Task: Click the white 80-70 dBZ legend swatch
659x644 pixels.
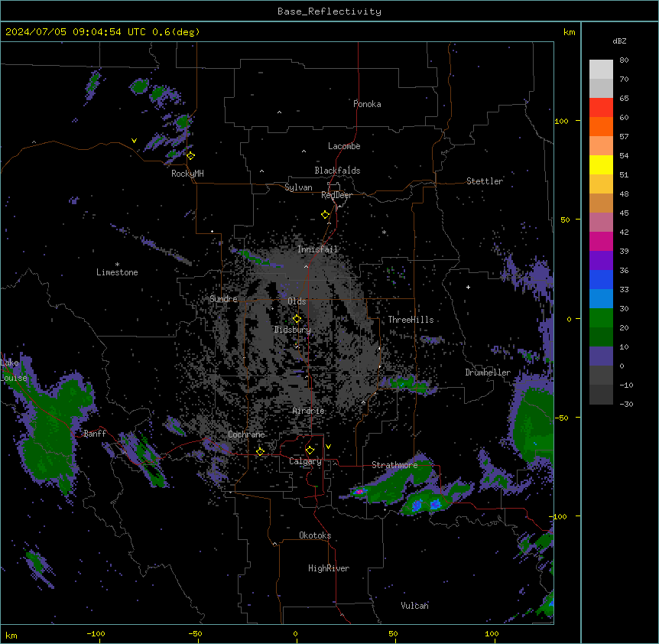Action: (601, 70)
